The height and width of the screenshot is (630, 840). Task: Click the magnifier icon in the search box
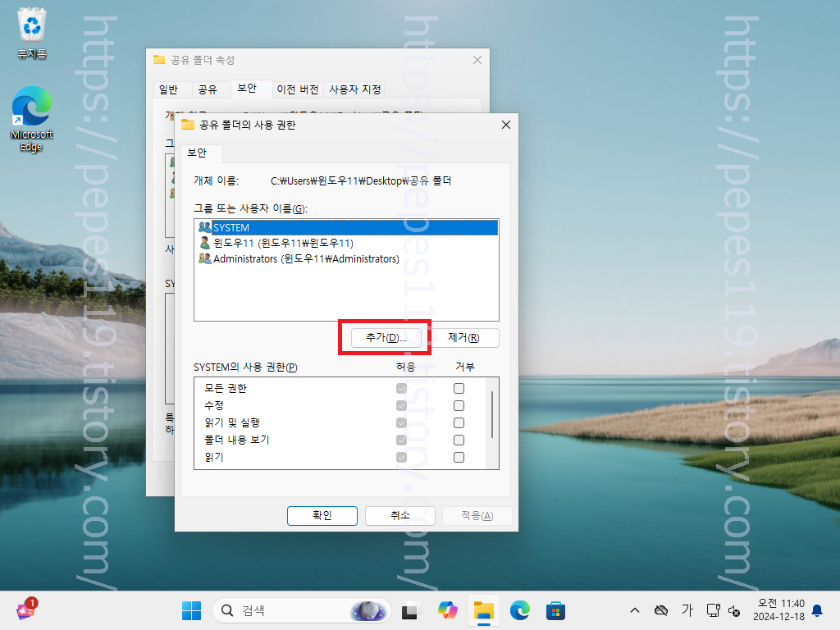point(227,610)
